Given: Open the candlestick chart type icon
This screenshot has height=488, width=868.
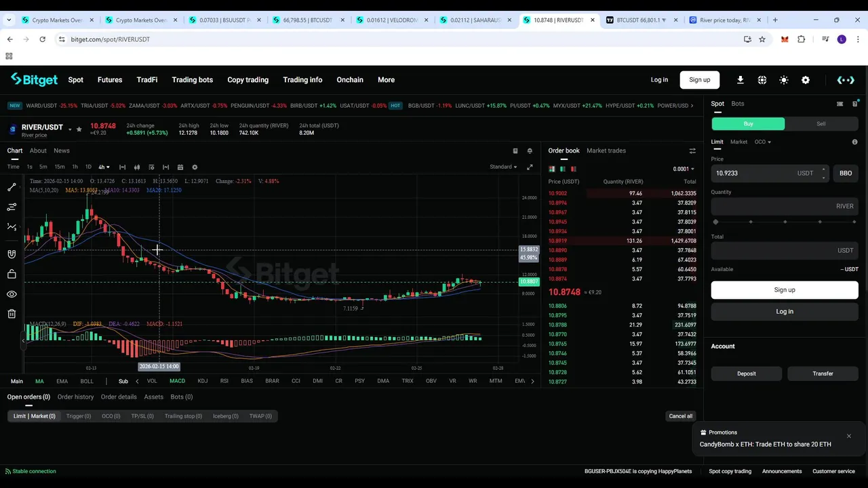Looking at the screenshot, I should [137, 167].
